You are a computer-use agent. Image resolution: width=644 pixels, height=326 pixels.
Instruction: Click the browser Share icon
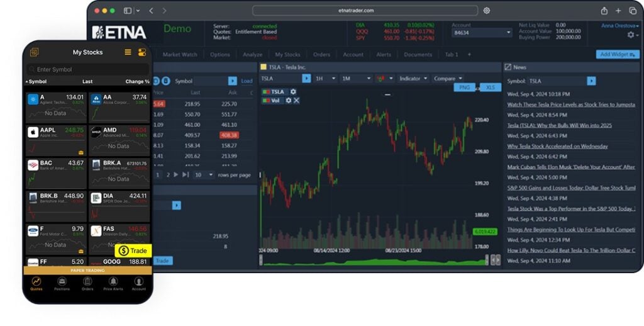point(604,11)
